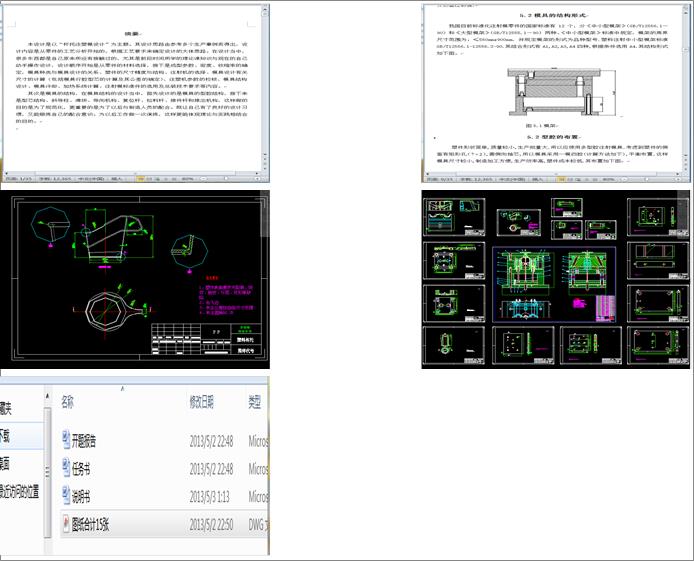Click the Word icon beside 说明书
Viewport: 694px width, 561px height.
pos(66,496)
